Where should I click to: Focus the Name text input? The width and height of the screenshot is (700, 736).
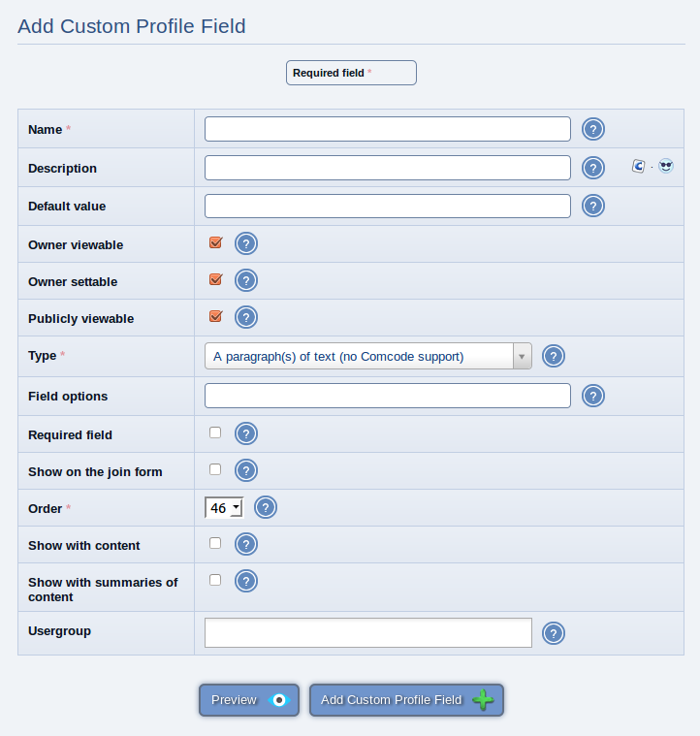[388, 129]
